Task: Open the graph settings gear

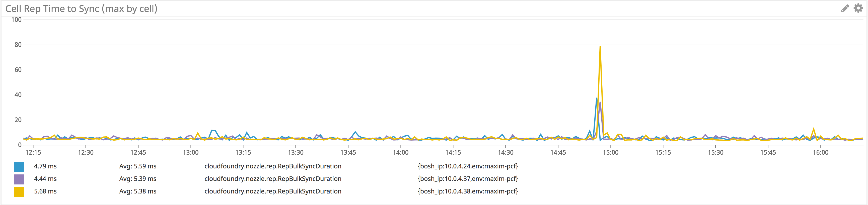Action: click(858, 8)
